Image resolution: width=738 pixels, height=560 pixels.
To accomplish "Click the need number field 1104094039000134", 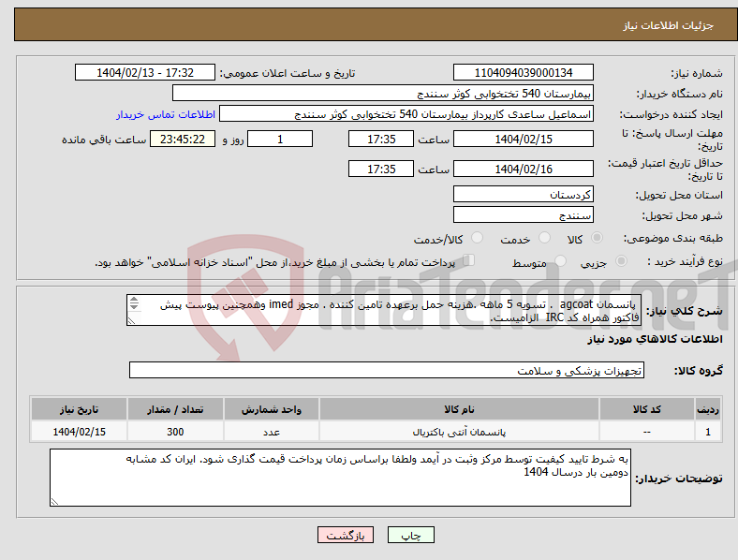I will (x=524, y=73).
